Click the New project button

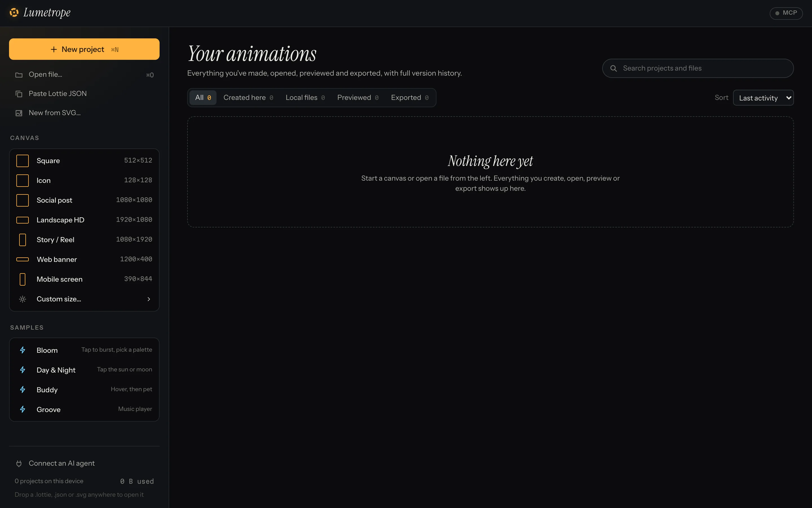tap(84, 49)
